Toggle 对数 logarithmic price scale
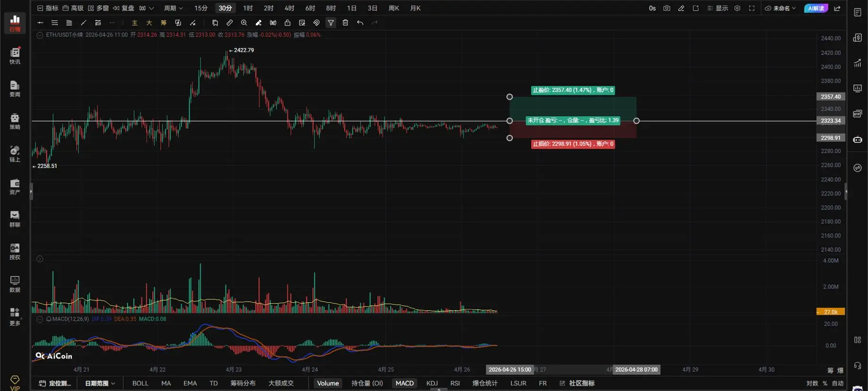The width and height of the screenshot is (868, 391). (x=812, y=383)
